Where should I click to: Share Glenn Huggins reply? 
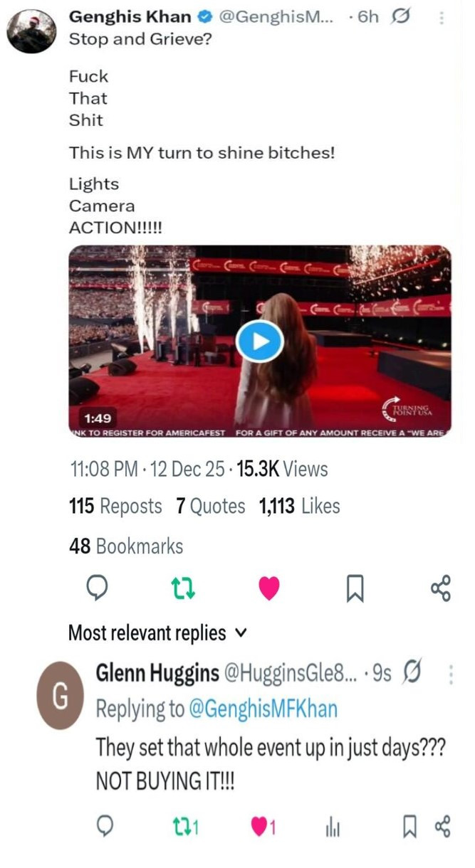(442, 825)
